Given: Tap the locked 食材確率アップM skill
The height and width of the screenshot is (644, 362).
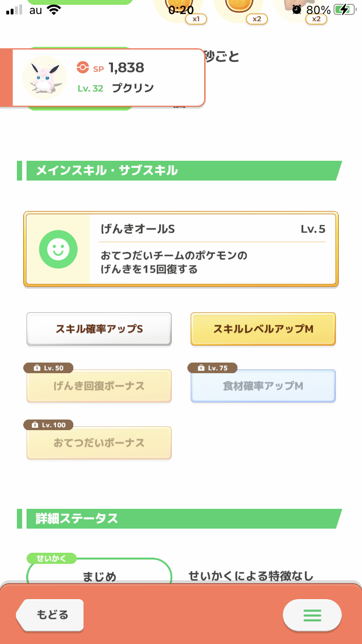Looking at the screenshot, I should [263, 386].
